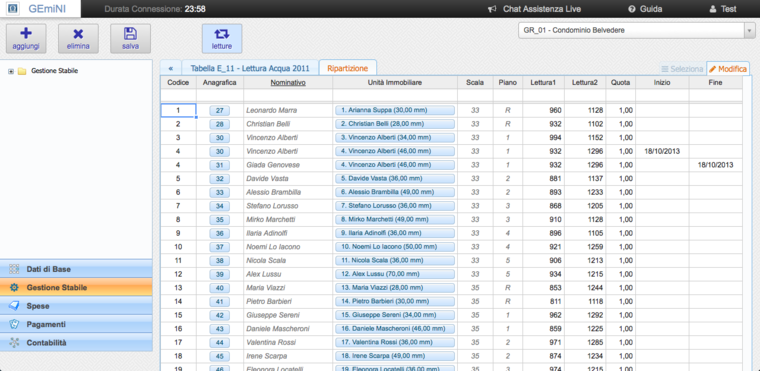Open unit '16. Daniele Mascheroni (46,00 mm)'
The width and height of the screenshot is (760, 371).
(395, 329)
